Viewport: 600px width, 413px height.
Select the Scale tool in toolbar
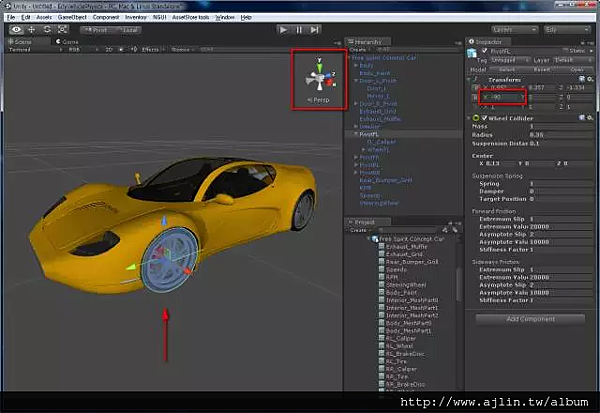pyautogui.click(x=62, y=30)
